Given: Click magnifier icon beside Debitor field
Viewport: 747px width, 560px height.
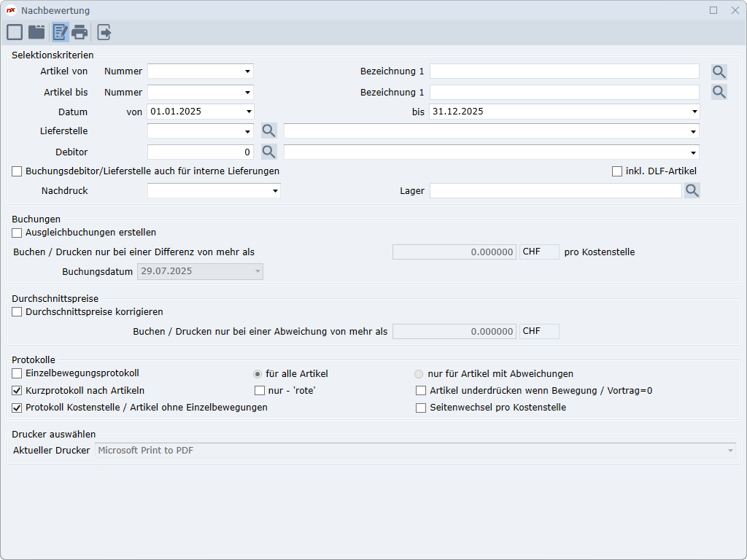Looking at the screenshot, I should 269,152.
